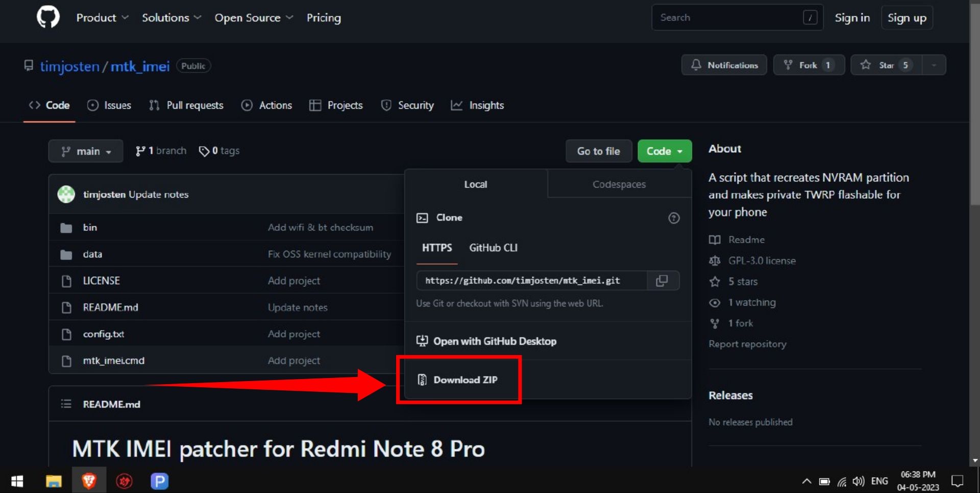Click the Go to file button
980x493 pixels.
(599, 151)
